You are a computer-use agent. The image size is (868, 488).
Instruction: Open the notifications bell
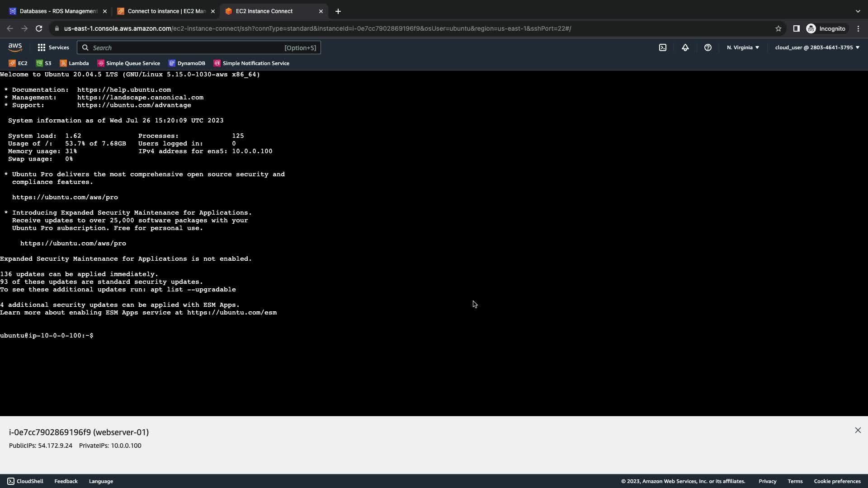pos(685,47)
